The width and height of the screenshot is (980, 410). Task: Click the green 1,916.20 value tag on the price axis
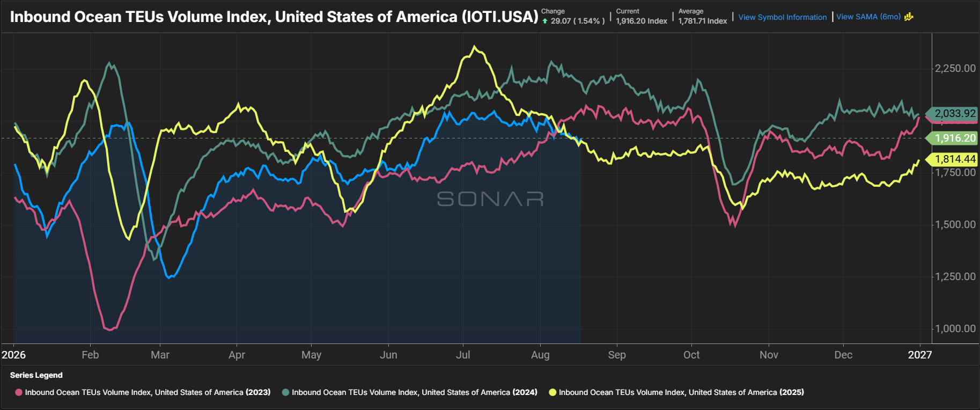click(952, 138)
